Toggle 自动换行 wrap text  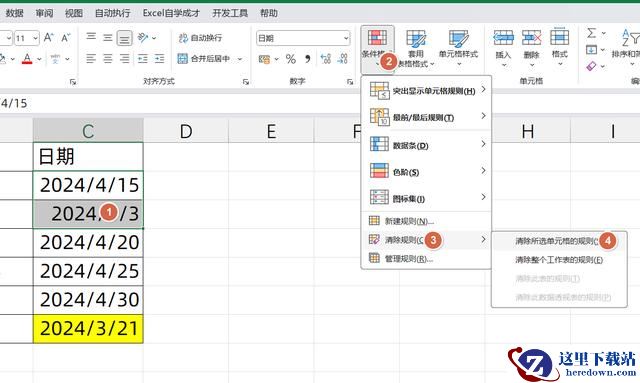coord(200,38)
